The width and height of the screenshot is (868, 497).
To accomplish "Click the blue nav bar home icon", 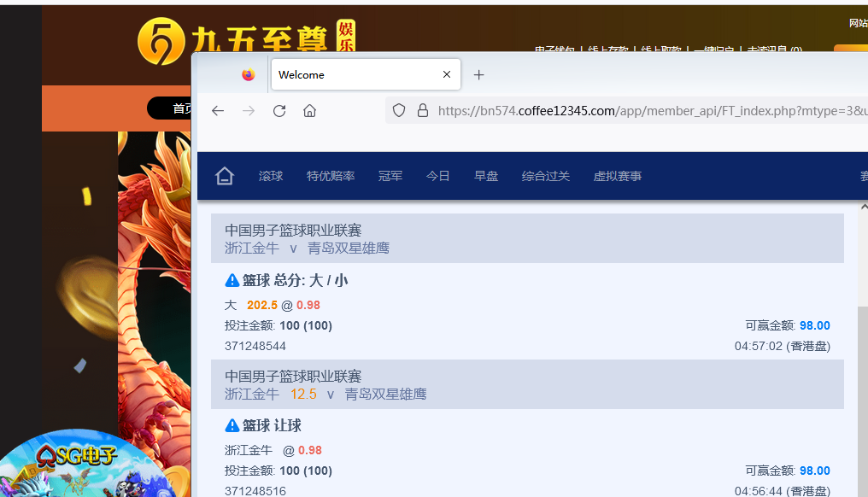I will [224, 176].
